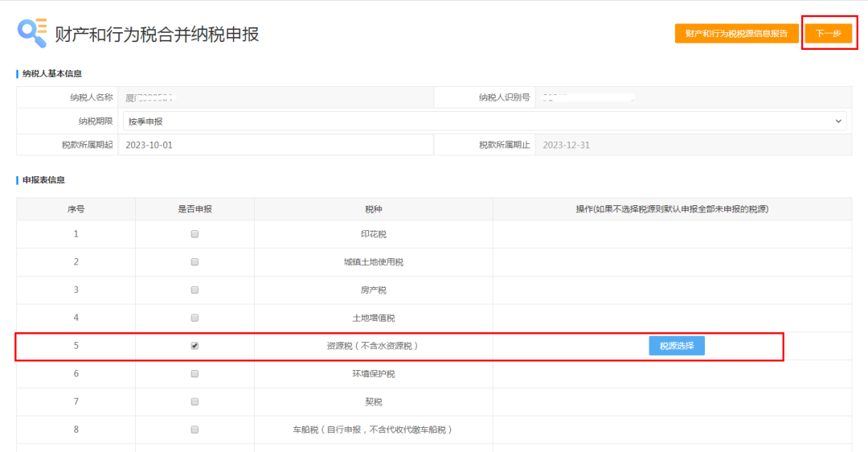Click the 是否申报 column header
This screenshot has width=868, height=452.
coord(194,209)
